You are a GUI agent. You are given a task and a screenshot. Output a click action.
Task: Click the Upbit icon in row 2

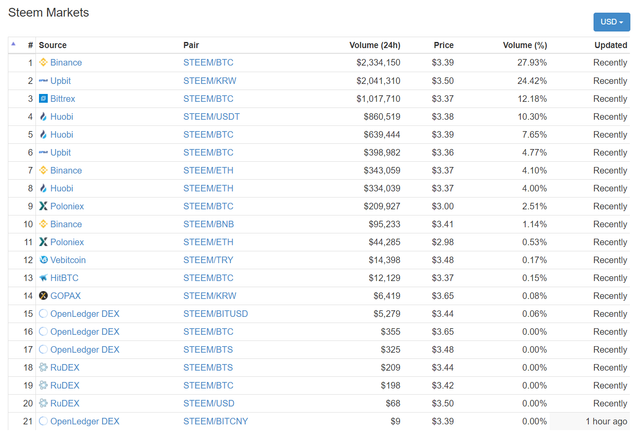pyautogui.click(x=43, y=80)
